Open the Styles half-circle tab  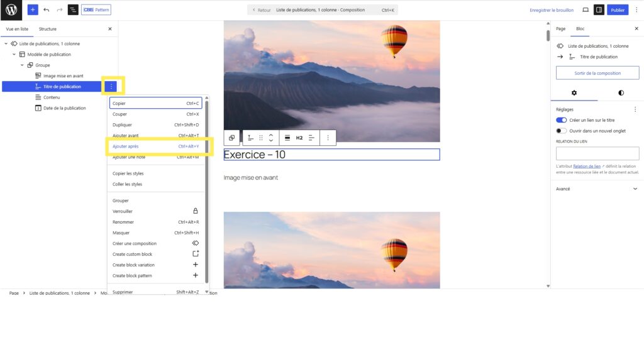621,93
